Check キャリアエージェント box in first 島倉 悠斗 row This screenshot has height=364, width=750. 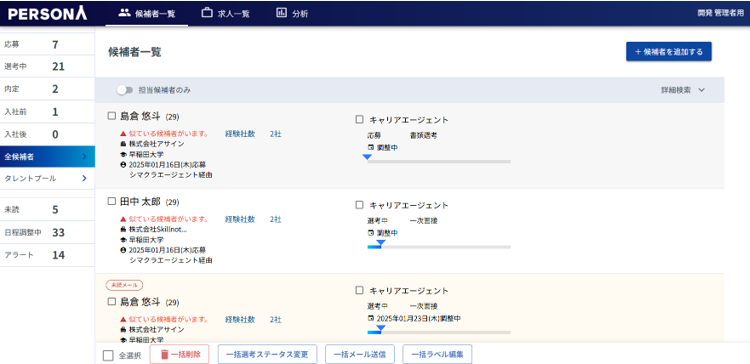[x=360, y=119]
